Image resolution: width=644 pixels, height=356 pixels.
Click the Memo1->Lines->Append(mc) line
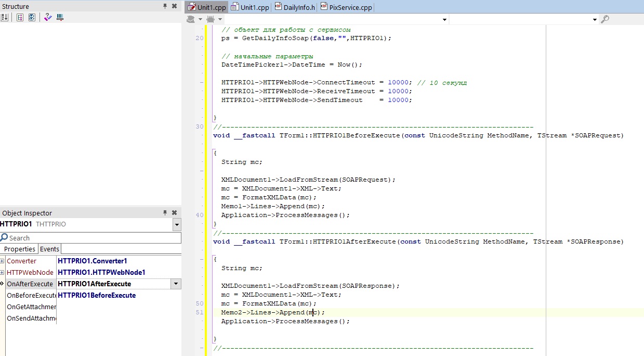click(273, 206)
